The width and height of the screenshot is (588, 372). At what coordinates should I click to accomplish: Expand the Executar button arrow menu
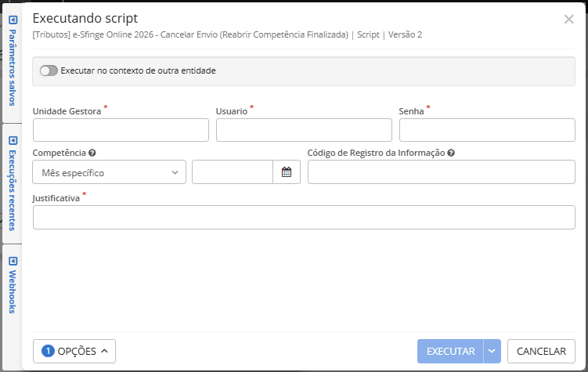(492, 351)
